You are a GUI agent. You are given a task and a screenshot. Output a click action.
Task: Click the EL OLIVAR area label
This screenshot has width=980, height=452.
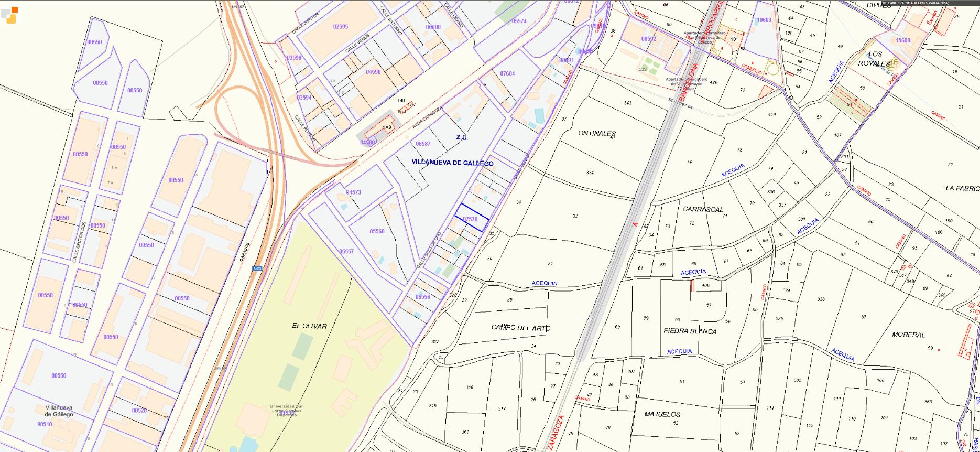click(309, 326)
